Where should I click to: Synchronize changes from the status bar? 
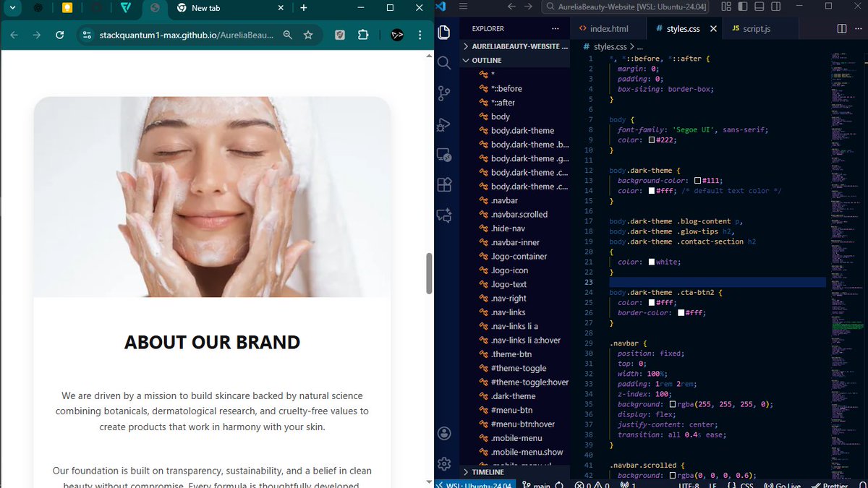[559, 485]
